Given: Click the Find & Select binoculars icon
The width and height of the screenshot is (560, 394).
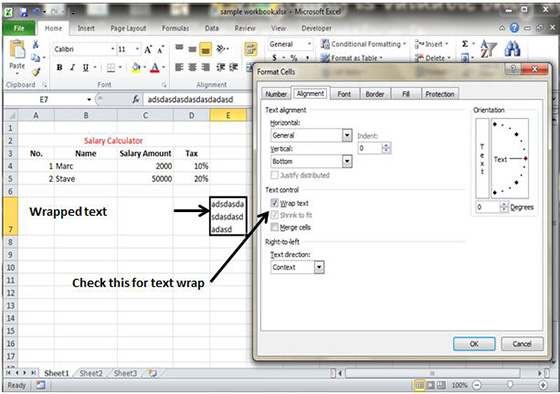Looking at the screenshot, I should click(512, 49).
